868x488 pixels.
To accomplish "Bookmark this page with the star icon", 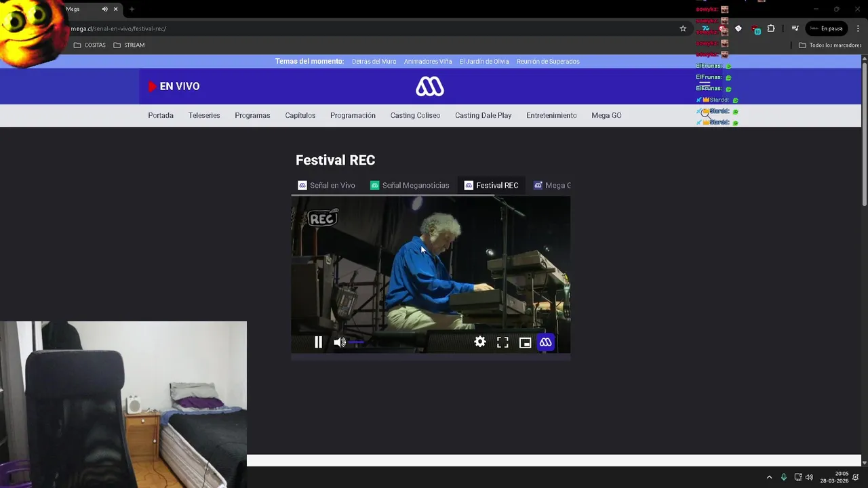I will 683,28.
